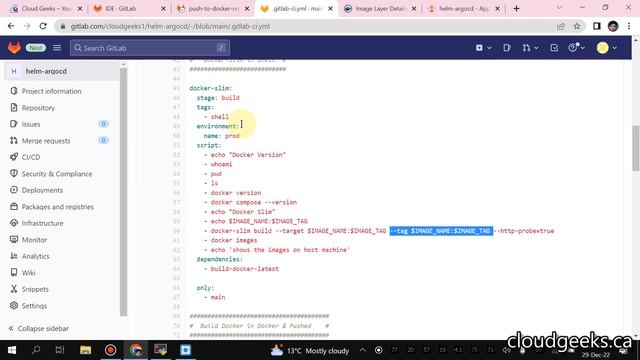The width and height of the screenshot is (640, 360).
Task: Click the Deployments sidebar icon
Action: click(14, 190)
